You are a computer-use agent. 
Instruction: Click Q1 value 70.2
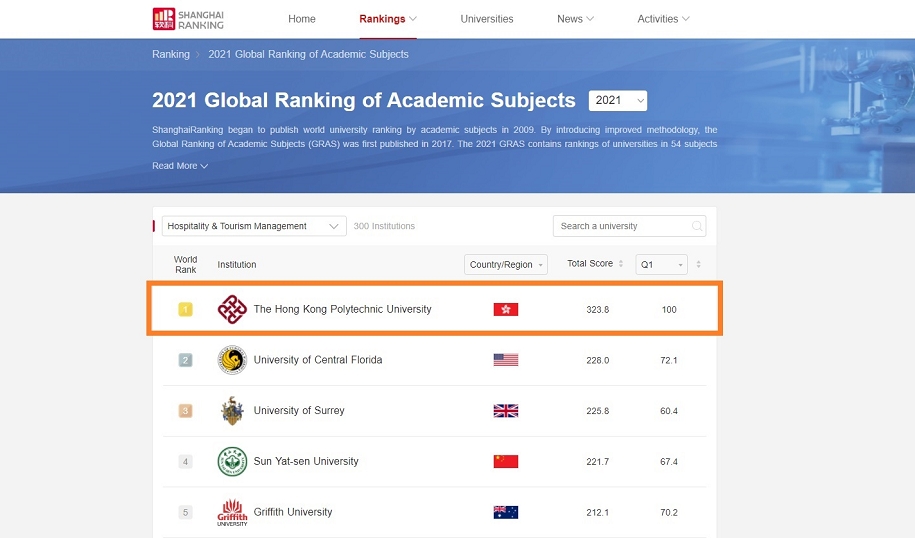coord(669,513)
